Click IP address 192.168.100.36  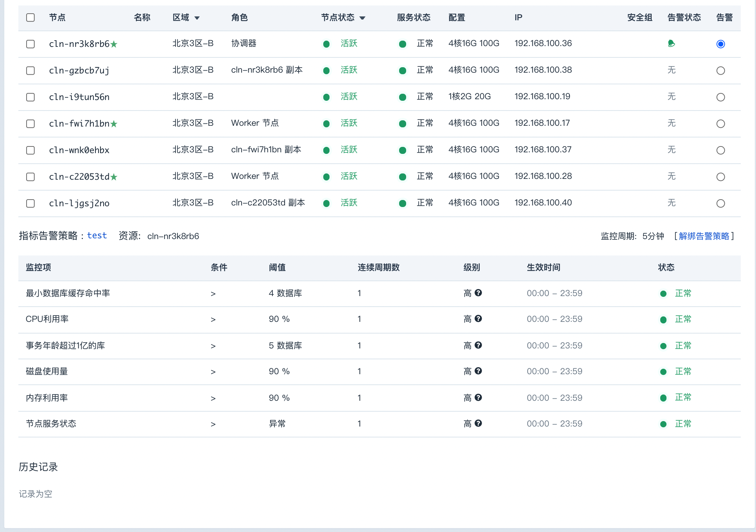pos(543,43)
